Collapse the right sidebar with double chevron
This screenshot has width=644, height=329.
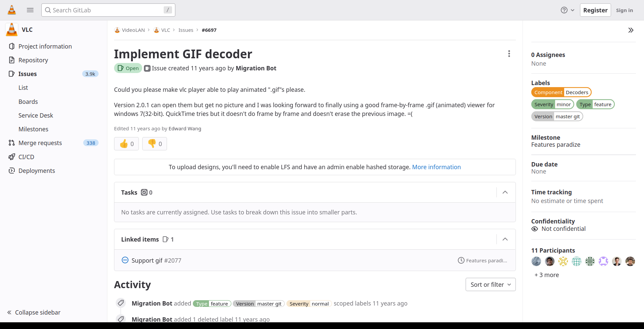(631, 30)
